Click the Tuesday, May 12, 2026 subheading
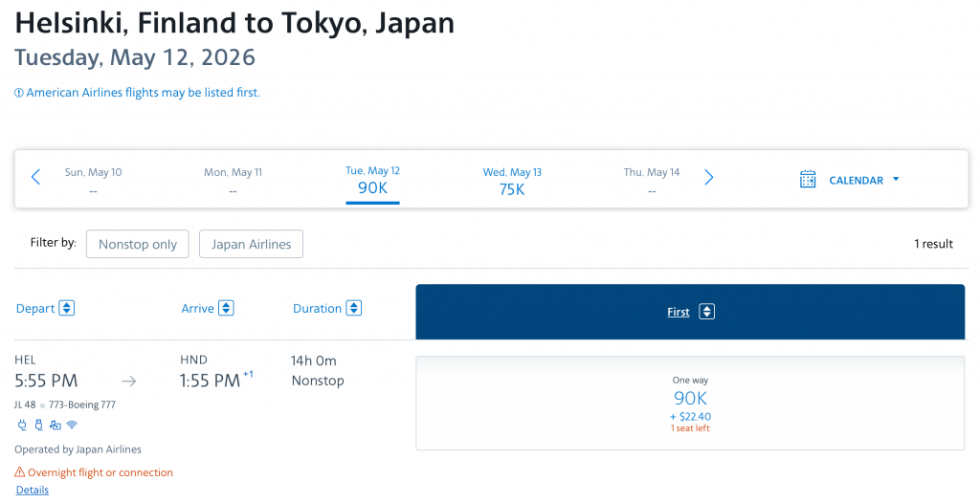This screenshot has width=980, height=503. tap(135, 57)
